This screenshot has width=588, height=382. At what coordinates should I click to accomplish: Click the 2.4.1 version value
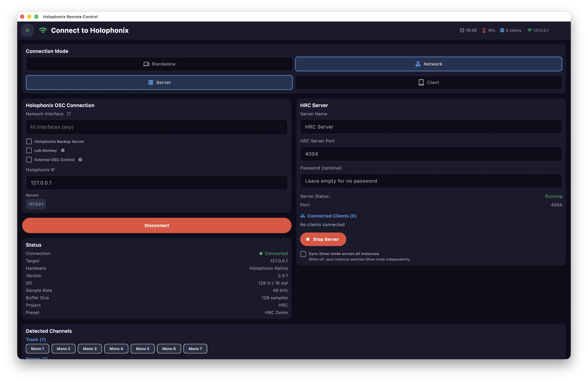(283, 276)
